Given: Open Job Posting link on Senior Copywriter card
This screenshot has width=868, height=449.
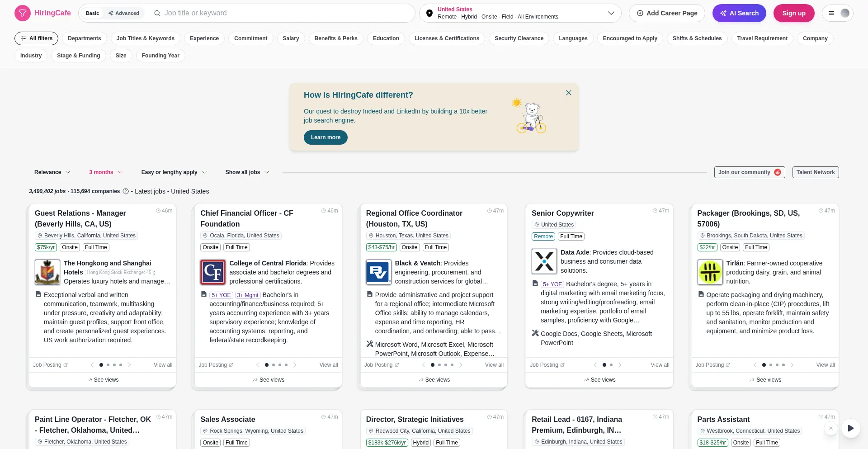Looking at the screenshot, I should [x=547, y=365].
